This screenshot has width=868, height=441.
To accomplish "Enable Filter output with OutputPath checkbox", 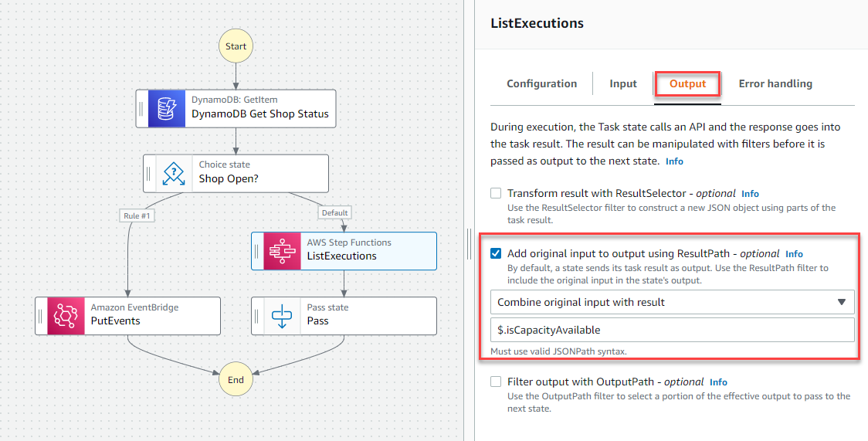I will 496,382.
